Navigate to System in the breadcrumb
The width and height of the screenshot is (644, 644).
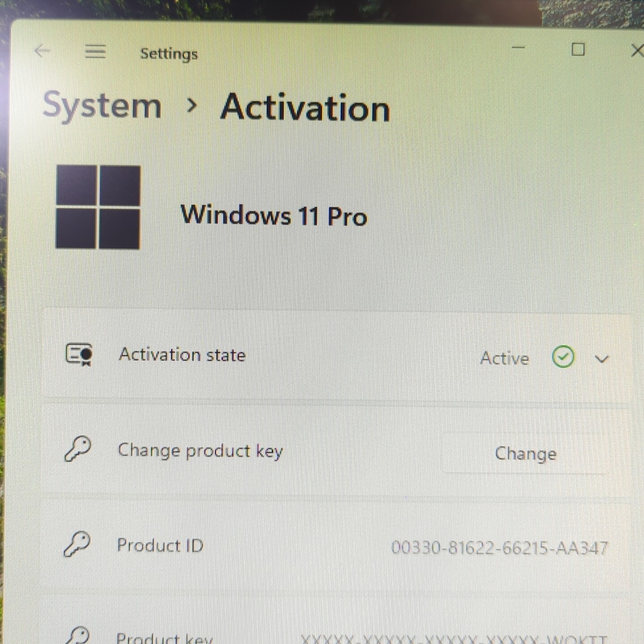[102, 106]
